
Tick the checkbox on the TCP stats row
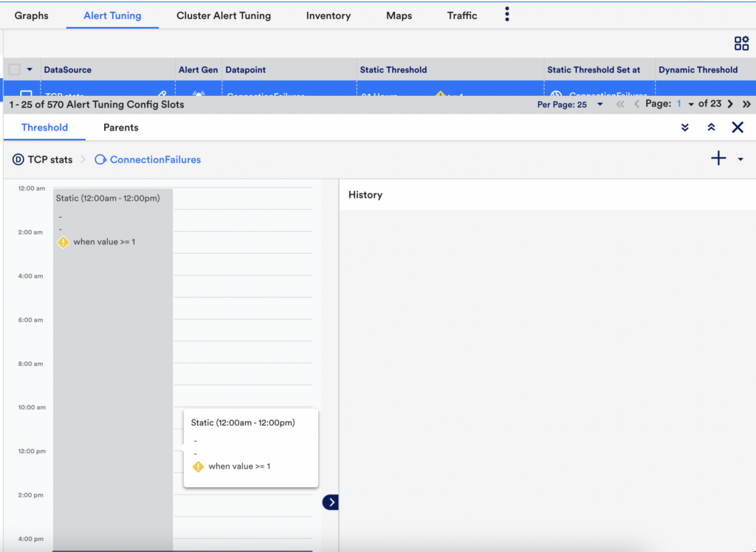(x=27, y=94)
